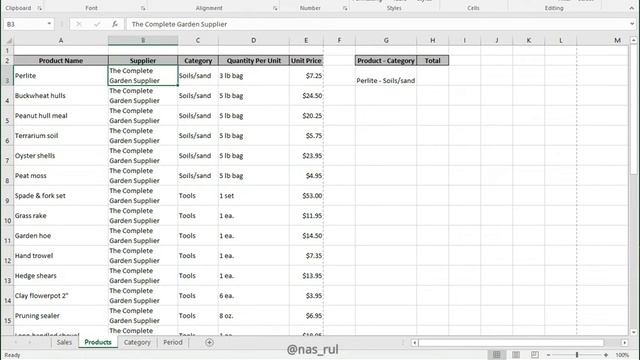This screenshot has width=640, height=360.
Task: Select column E header
Action: coord(306,40)
